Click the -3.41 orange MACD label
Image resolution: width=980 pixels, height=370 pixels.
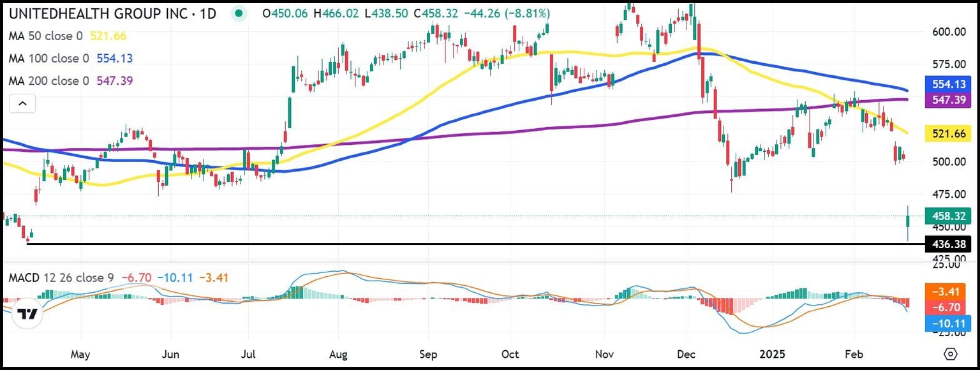[947, 293]
